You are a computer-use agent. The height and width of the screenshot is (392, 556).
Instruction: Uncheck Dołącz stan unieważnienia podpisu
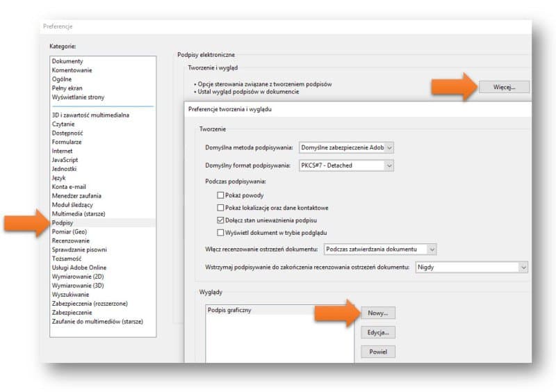pyautogui.click(x=220, y=220)
